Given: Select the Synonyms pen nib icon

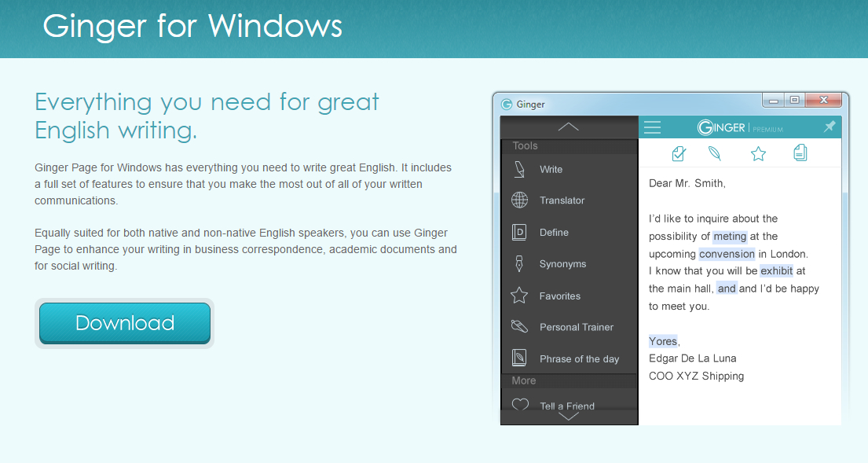Looking at the screenshot, I should [x=519, y=263].
